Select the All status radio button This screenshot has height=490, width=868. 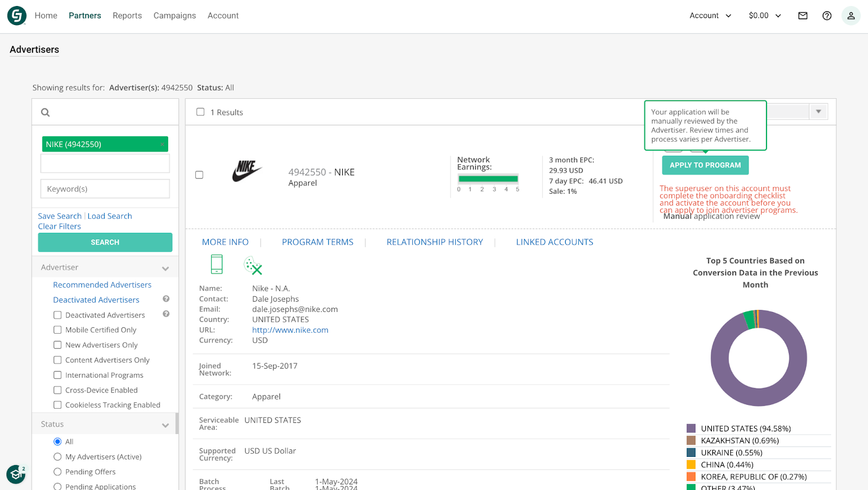pyautogui.click(x=58, y=442)
